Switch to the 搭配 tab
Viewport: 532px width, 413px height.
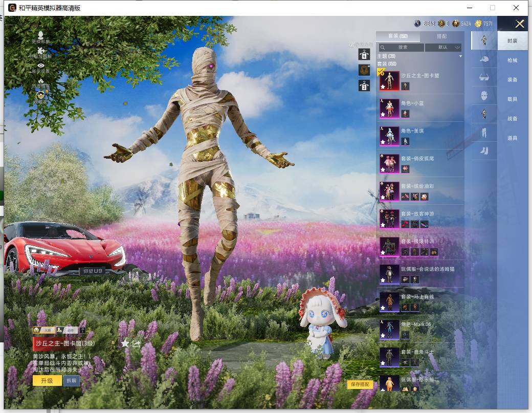pyautogui.click(x=441, y=37)
